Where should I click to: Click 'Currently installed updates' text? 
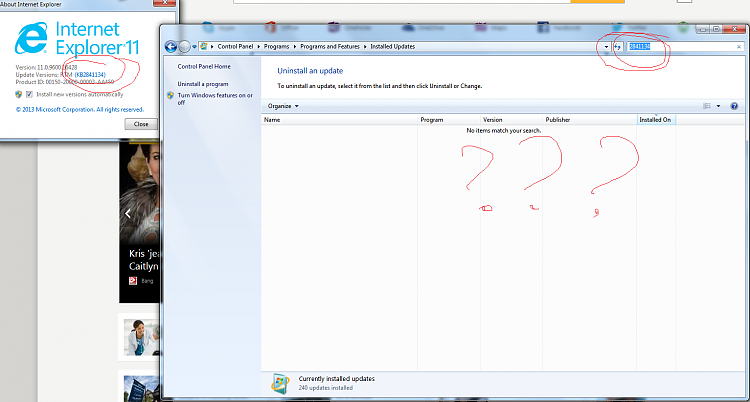tap(337, 379)
